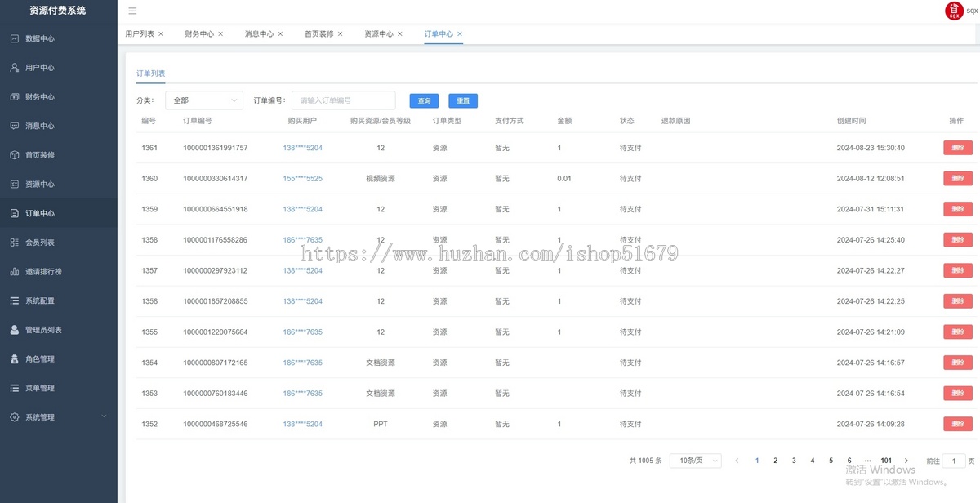Go to page 6
The image size is (980, 503).
[849, 461]
